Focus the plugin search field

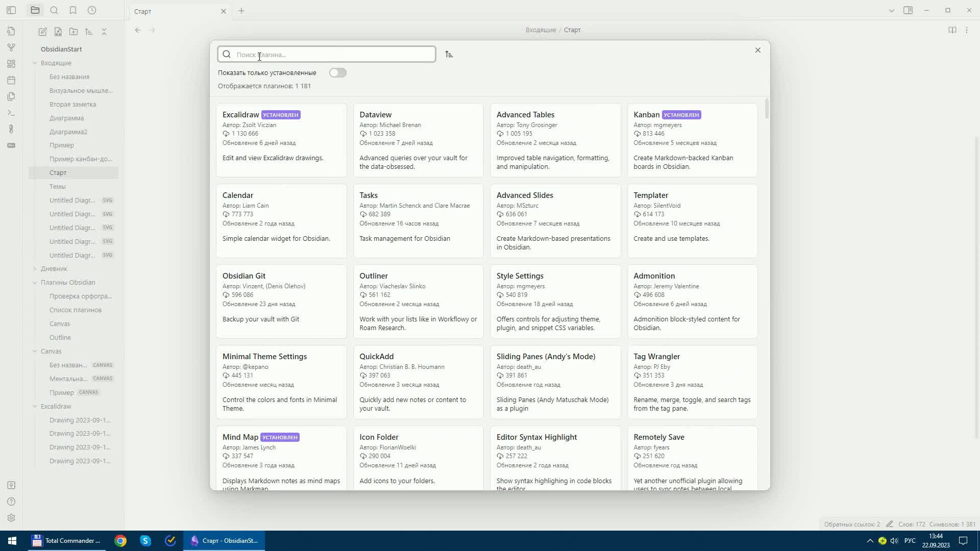pyautogui.click(x=327, y=54)
